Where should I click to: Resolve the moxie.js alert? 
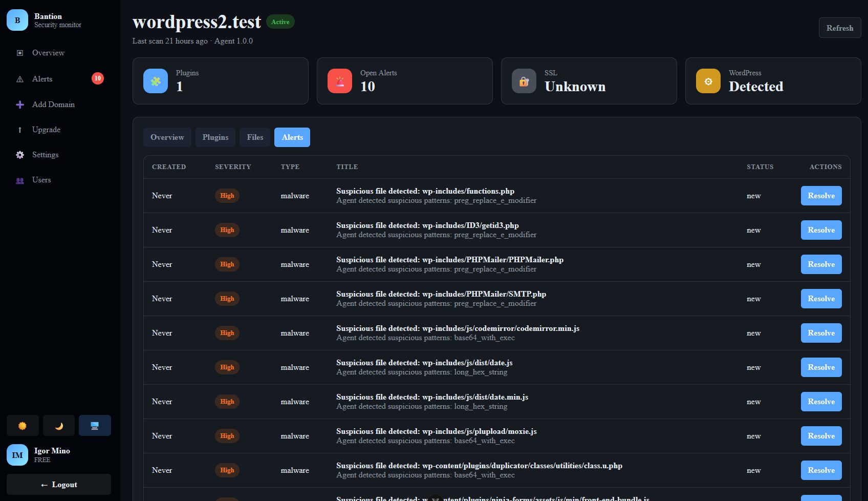point(821,436)
